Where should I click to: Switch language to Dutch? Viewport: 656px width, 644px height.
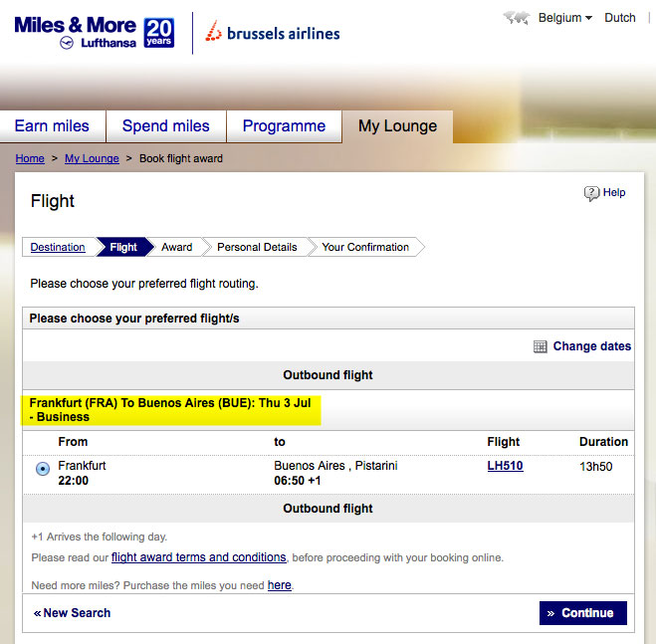click(620, 18)
